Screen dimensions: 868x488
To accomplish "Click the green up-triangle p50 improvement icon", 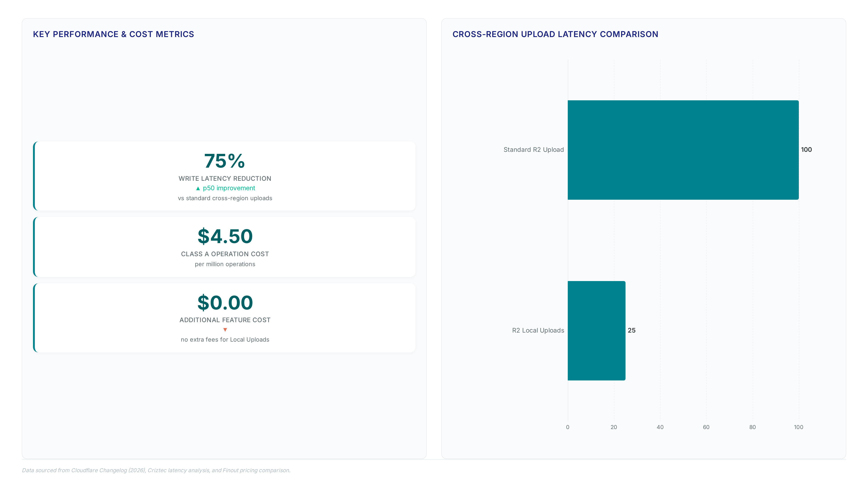I will [198, 188].
